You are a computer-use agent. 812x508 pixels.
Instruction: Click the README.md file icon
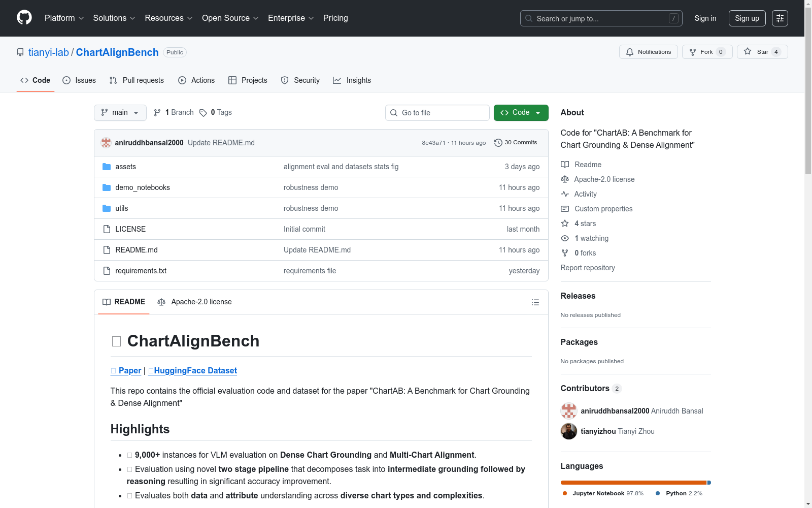tap(107, 250)
